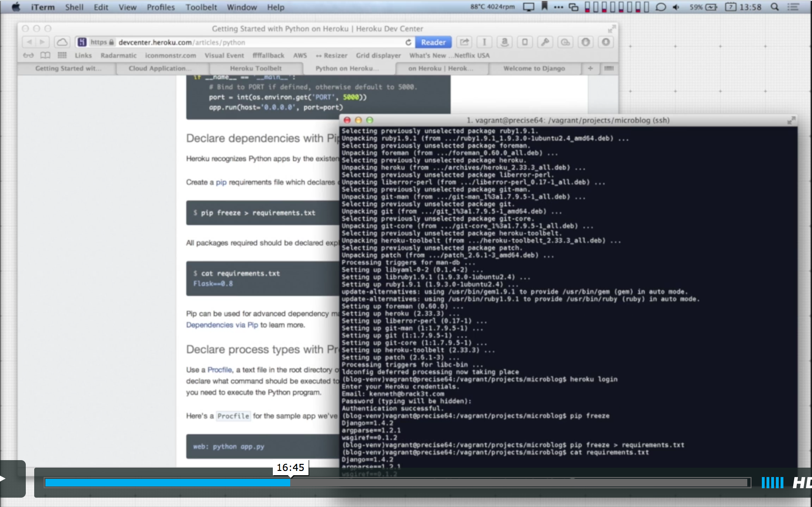Click the URL address field

coord(258,42)
